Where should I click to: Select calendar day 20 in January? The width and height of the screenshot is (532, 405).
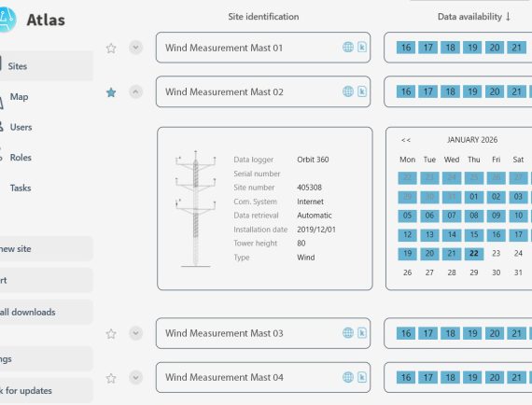(x=429, y=254)
